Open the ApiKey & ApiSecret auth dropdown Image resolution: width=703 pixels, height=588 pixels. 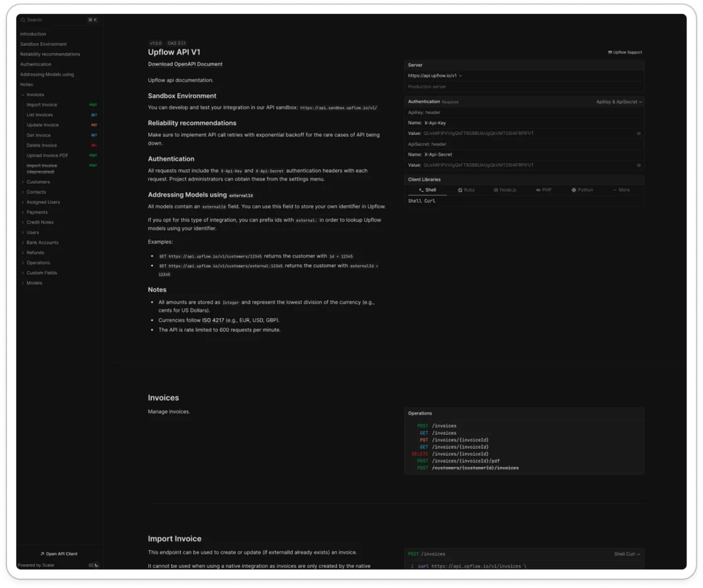(619, 102)
